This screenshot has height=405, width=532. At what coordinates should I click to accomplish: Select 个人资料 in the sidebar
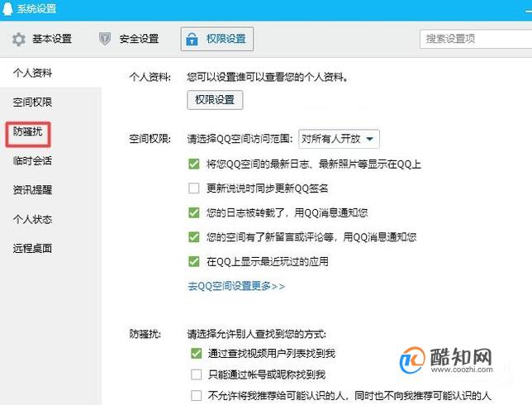pos(32,73)
